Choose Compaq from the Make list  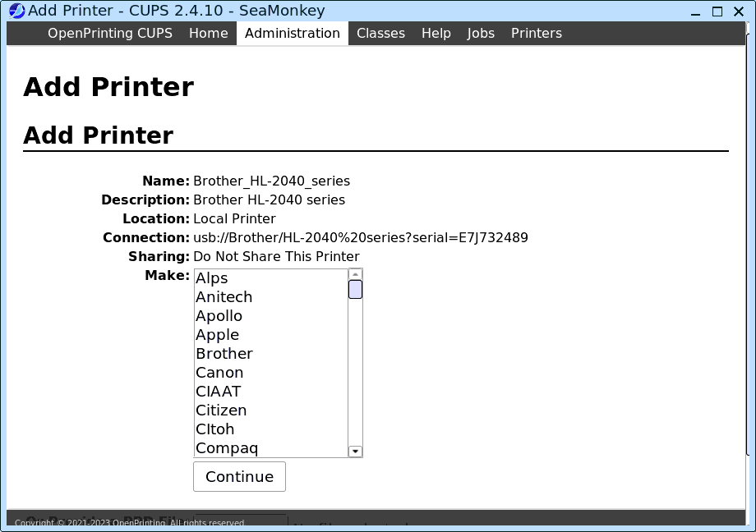[x=271, y=447]
